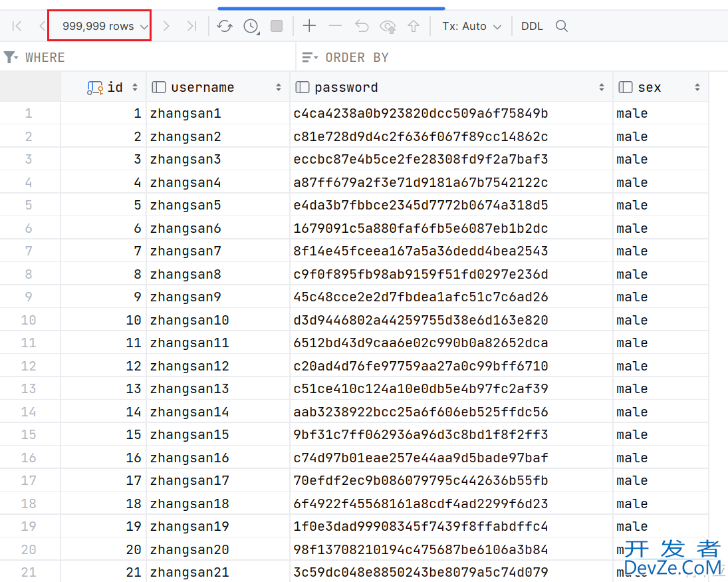The width and height of the screenshot is (728, 582).
Task: Click the stop execution square button
Action: click(x=277, y=26)
